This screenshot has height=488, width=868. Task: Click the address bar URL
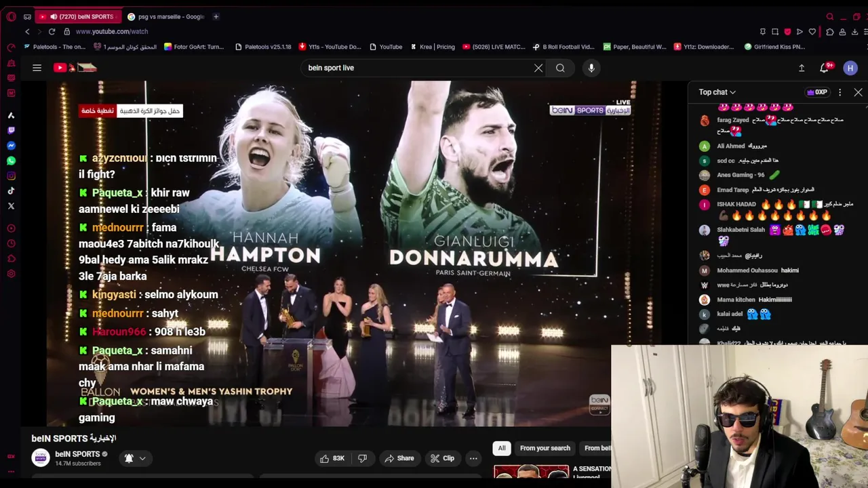tap(112, 31)
